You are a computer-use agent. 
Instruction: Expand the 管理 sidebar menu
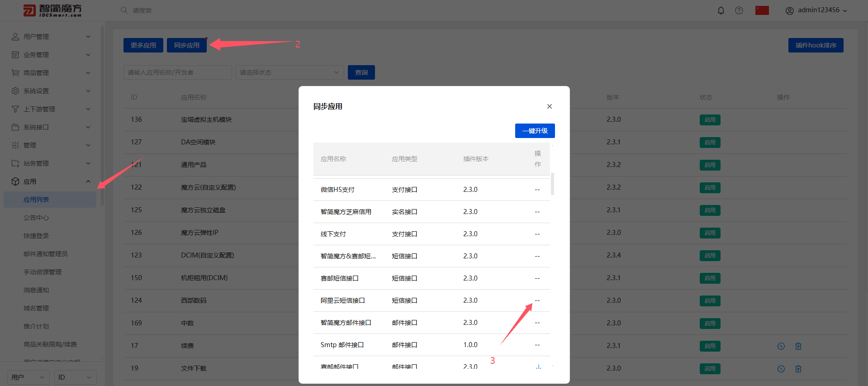pyautogui.click(x=51, y=145)
